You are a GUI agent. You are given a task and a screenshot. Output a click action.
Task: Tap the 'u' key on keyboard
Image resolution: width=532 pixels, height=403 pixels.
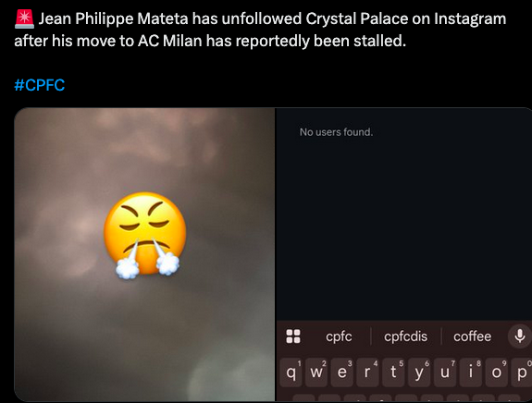pos(445,372)
